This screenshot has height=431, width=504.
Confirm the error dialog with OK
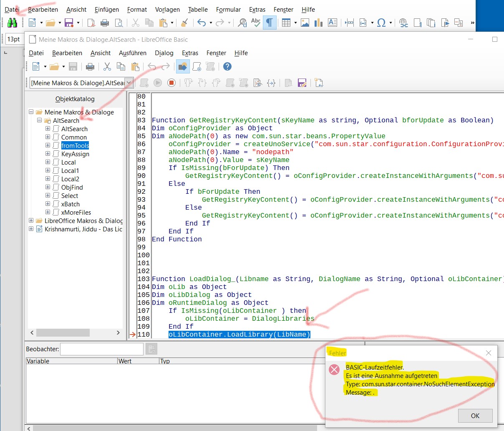475,416
